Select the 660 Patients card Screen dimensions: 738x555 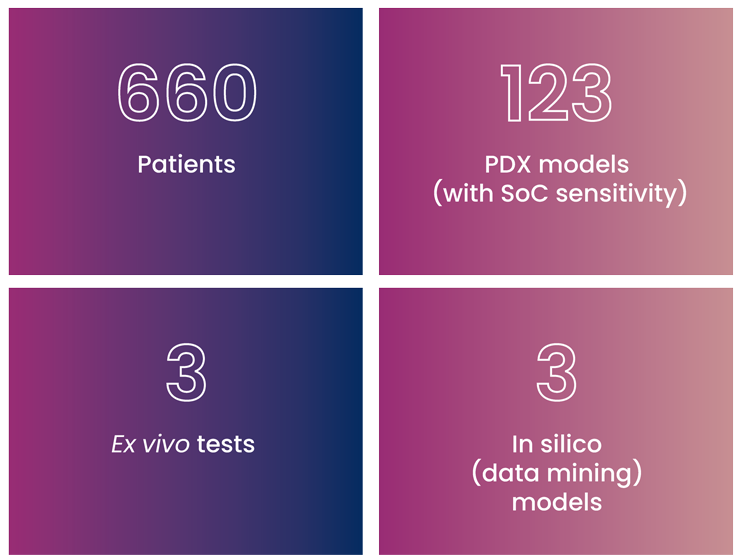[x=186, y=141]
